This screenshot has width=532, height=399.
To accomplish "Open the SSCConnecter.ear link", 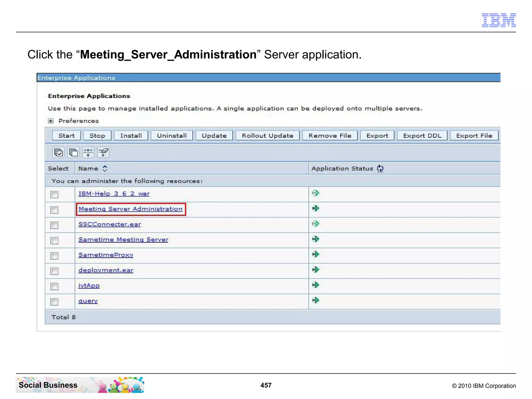I will coord(110,224).
